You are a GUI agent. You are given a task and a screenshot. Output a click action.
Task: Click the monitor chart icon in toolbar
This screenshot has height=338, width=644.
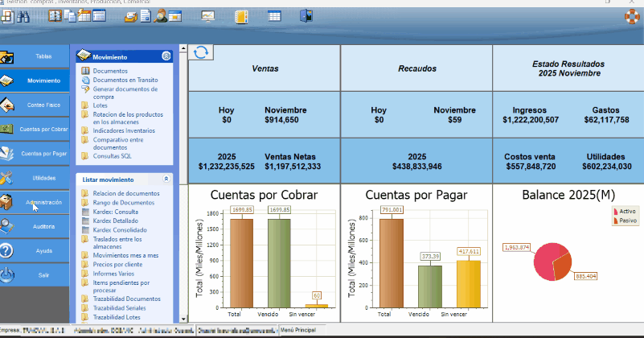208,15
